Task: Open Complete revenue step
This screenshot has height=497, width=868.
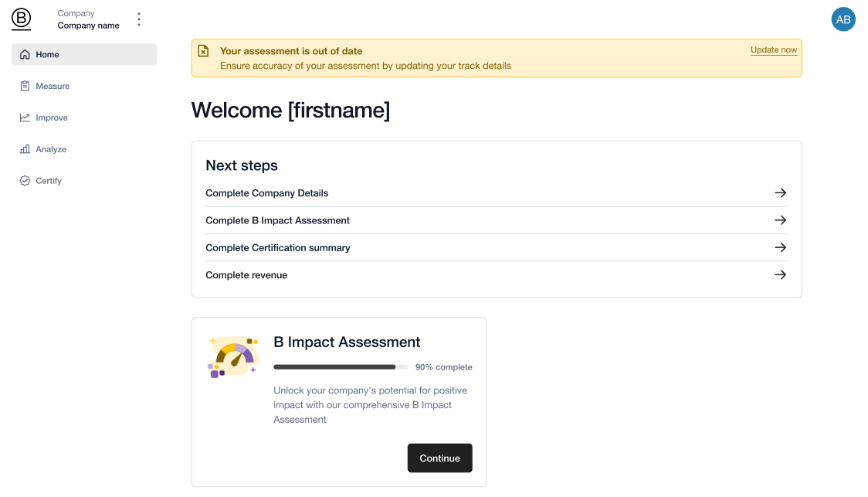Action: click(496, 274)
